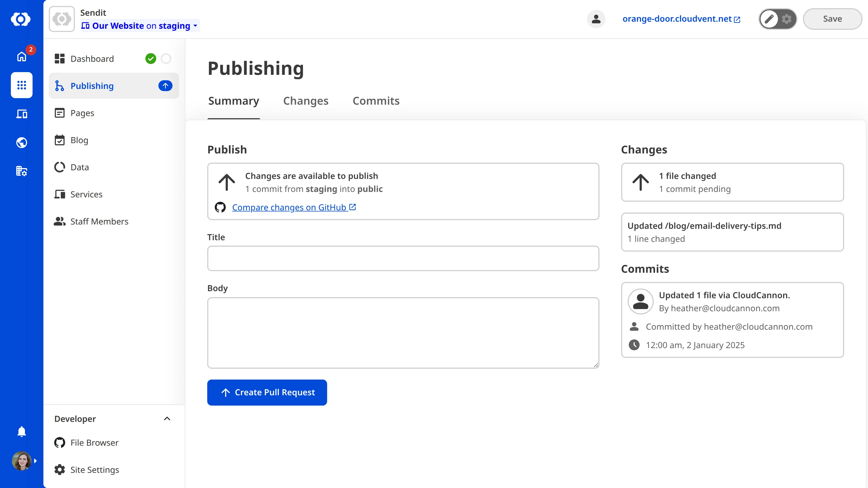Open the notifications bell icon

point(21,431)
